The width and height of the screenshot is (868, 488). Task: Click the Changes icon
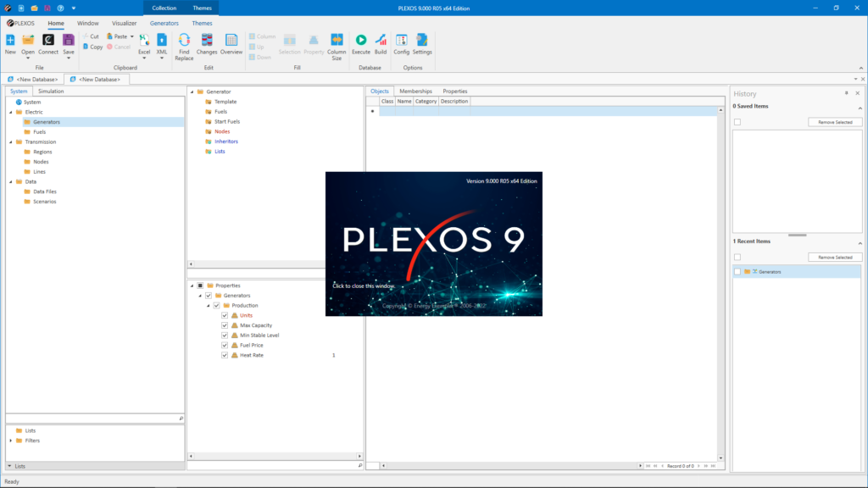click(x=207, y=41)
